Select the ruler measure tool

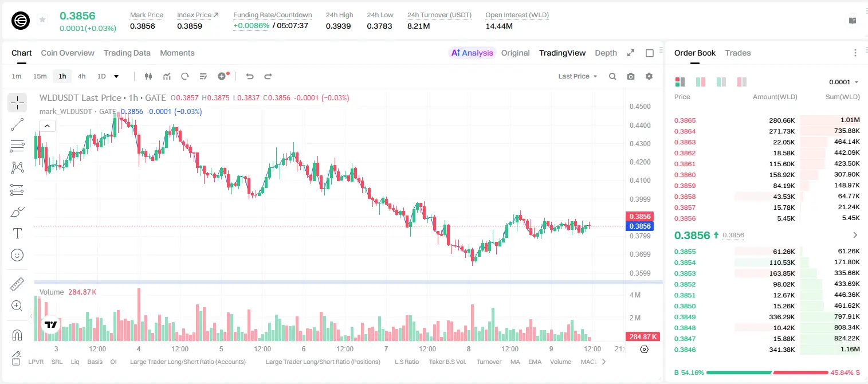[x=17, y=284]
